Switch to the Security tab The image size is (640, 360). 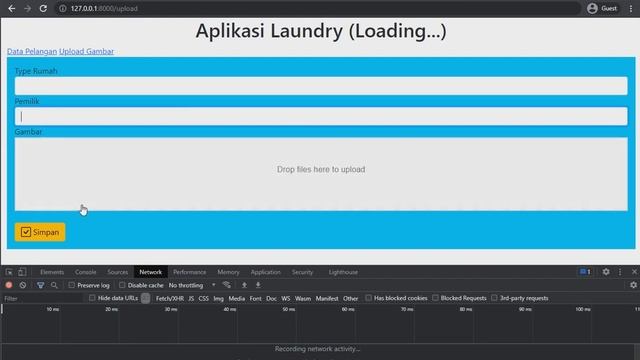click(x=302, y=272)
